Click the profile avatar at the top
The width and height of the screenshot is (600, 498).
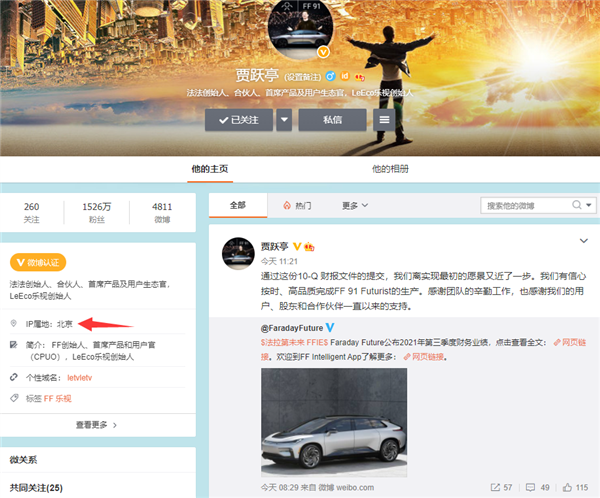[301, 27]
